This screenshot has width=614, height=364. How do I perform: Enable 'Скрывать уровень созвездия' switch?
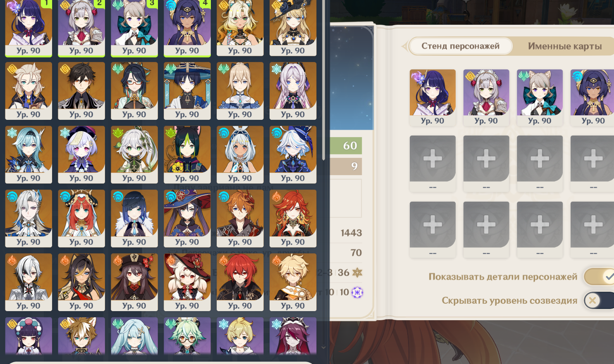coord(599,300)
